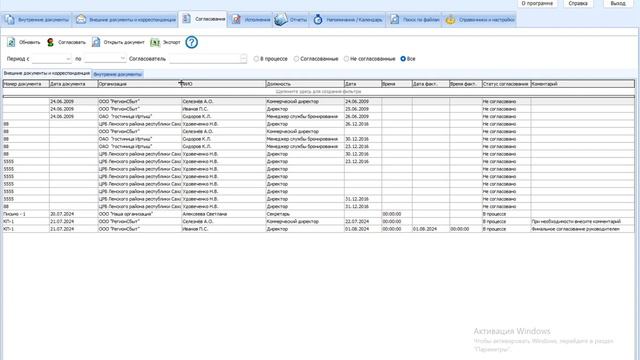The width and height of the screenshot is (640, 360).
Task: Click the Справка button
Action: (578, 3)
